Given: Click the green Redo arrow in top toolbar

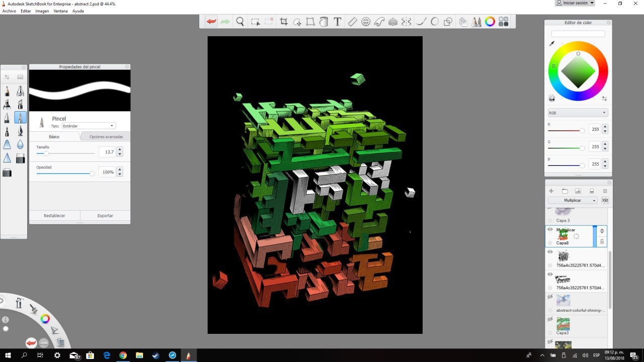Looking at the screenshot, I should click(225, 22).
